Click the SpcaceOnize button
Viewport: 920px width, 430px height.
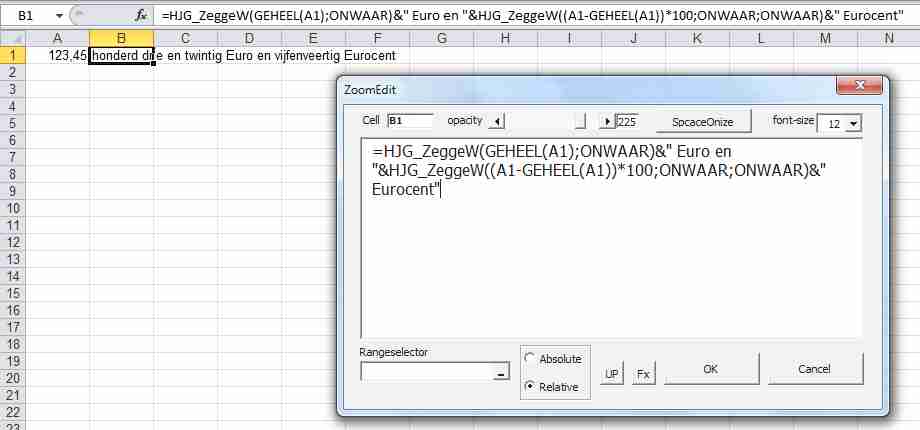click(703, 122)
